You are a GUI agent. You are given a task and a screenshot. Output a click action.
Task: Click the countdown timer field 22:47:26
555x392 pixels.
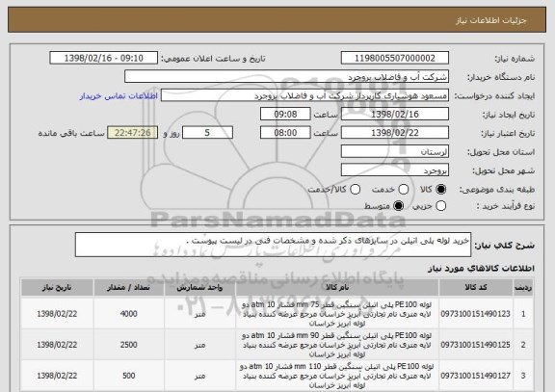pos(133,133)
